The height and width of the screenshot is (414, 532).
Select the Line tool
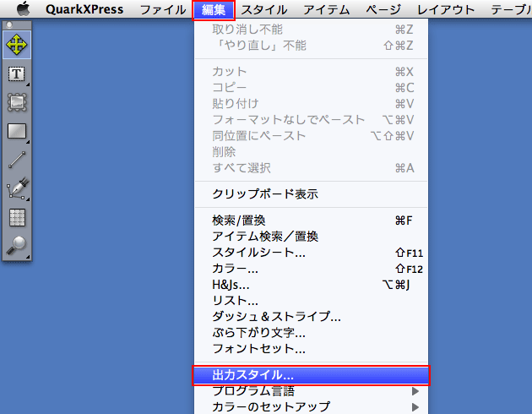17,160
